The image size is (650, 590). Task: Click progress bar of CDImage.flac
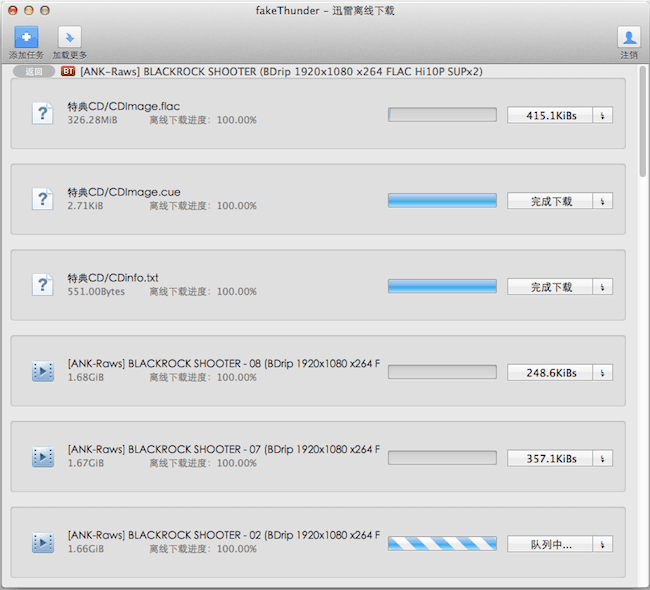coord(442,115)
